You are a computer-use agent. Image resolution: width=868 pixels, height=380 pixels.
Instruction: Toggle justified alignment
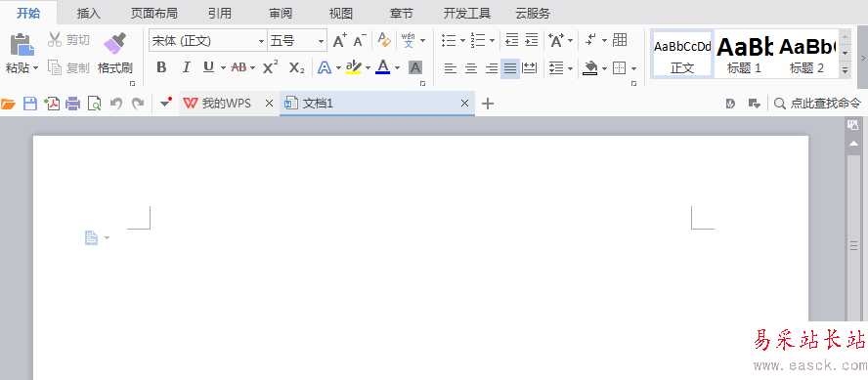point(510,68)
